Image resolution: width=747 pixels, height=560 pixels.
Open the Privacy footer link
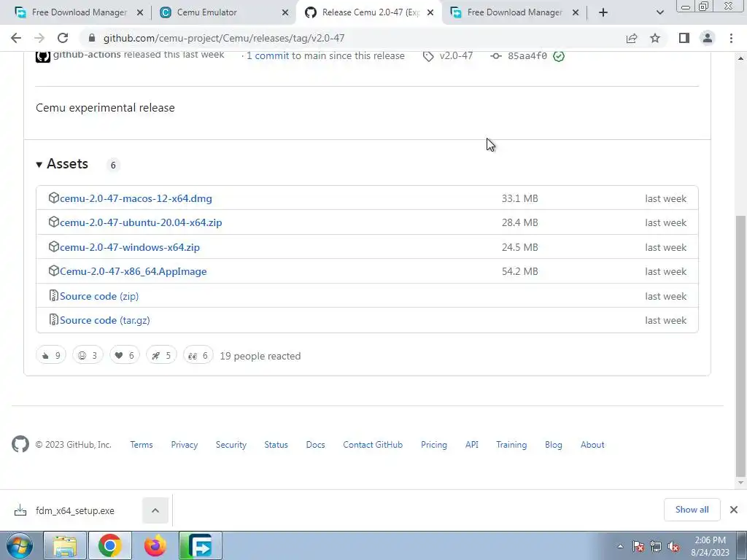[185, 445]
